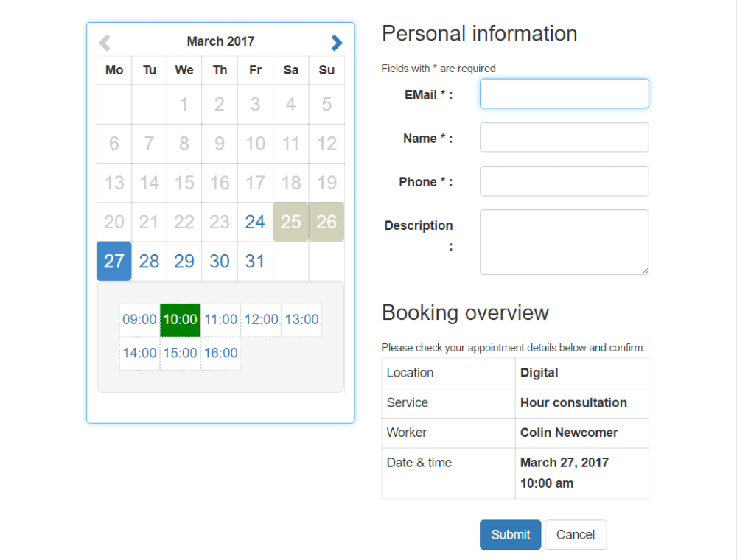Select March 24 on the calendar
The height and width of the screenshot is (560, 737).
pos(254,222)
